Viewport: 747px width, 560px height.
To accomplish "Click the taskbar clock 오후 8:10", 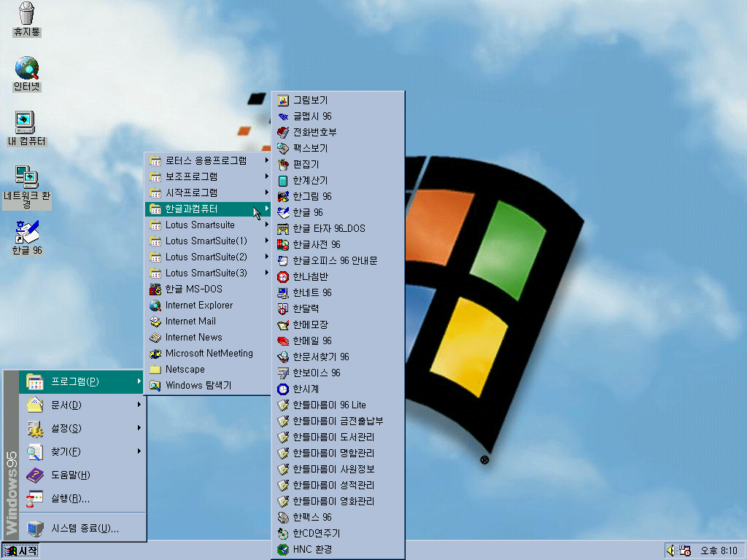I will coord(719,551).
